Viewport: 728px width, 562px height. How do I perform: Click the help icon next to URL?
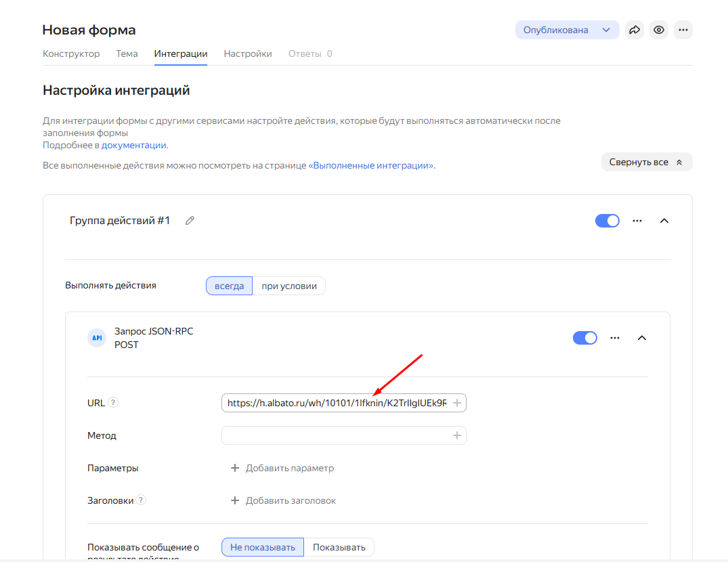114,402
